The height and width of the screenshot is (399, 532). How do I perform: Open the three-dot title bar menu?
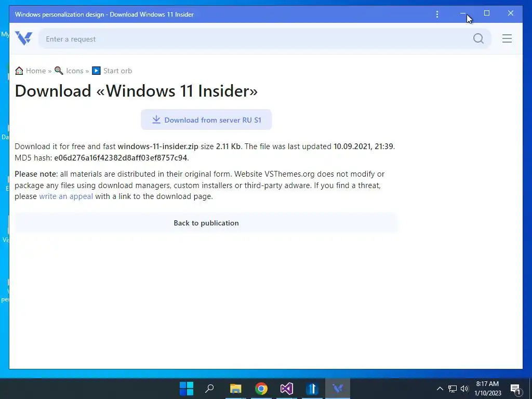[437, 14]
